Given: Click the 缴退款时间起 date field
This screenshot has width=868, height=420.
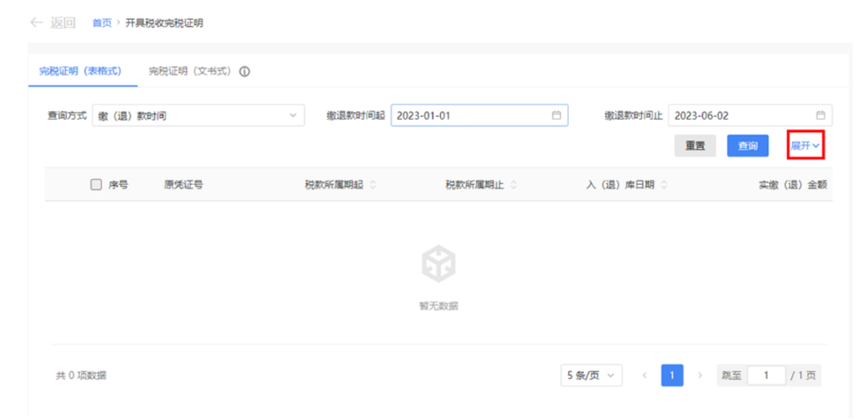Looking at the screenshot, I should click(x=479, y=116).
